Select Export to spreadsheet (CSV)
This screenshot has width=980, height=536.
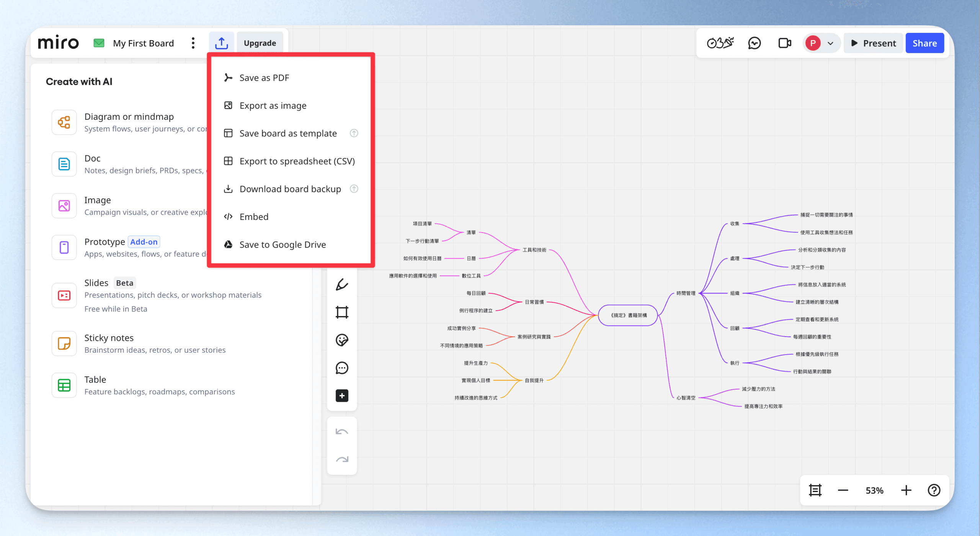(x=297, y=161)
